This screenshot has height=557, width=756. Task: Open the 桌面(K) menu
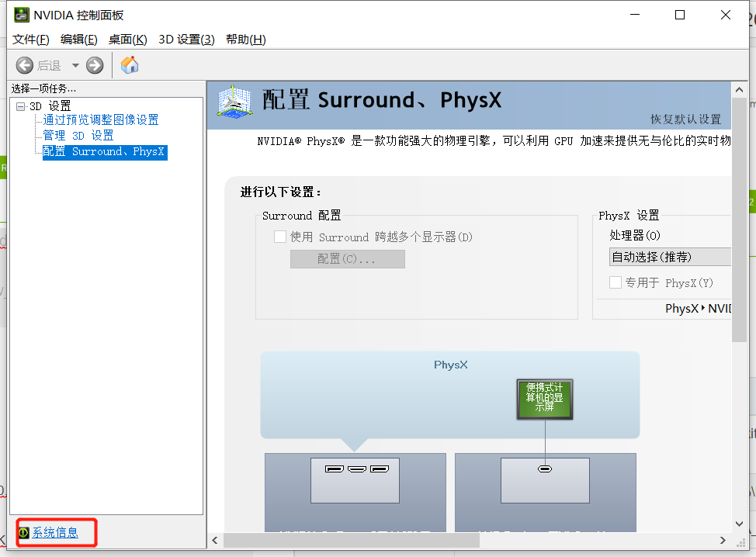tap(128, 40)
